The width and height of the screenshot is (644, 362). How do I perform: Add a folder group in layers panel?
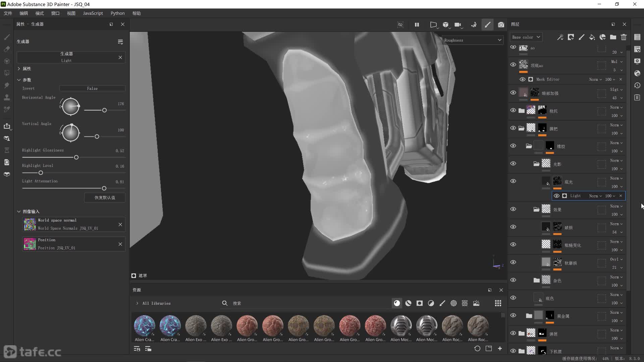[613, 37]
